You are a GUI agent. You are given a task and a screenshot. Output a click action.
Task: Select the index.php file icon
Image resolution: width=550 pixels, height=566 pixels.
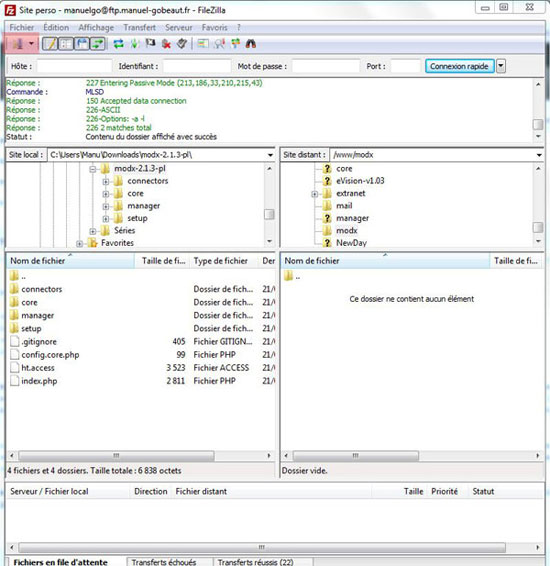(14, 380)
